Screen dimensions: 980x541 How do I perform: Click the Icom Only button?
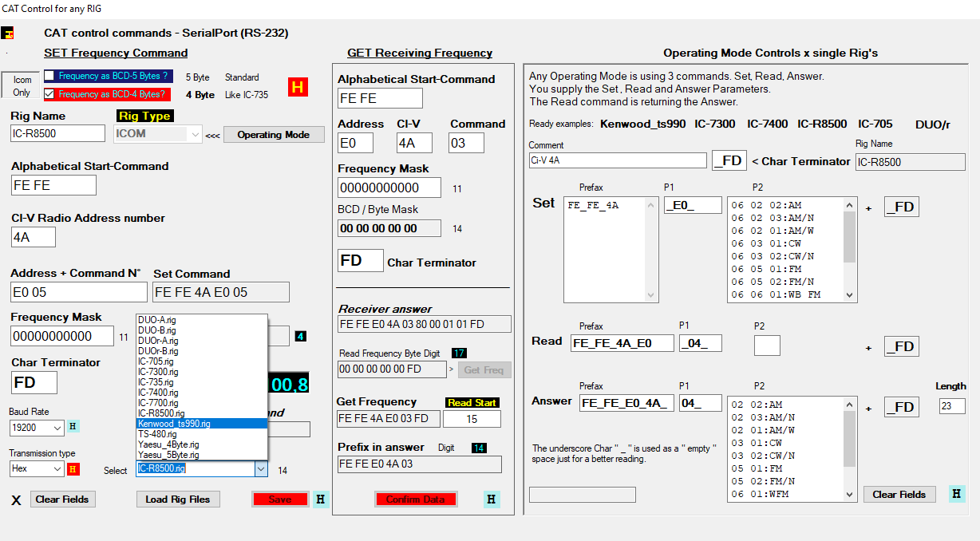pyautogui.click(x=22, y=86)
